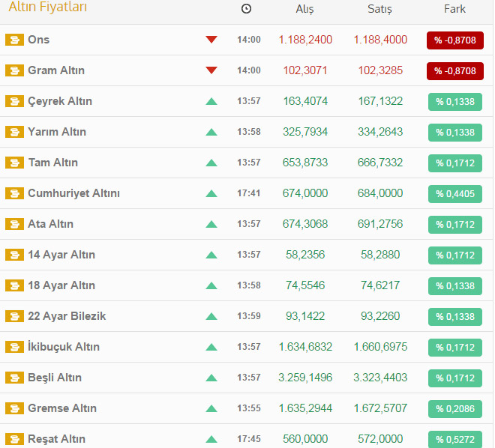495x448 pixels.
Task: Click the red % -0,8708 badge for Gram Altın
Action: click(455, 71)
